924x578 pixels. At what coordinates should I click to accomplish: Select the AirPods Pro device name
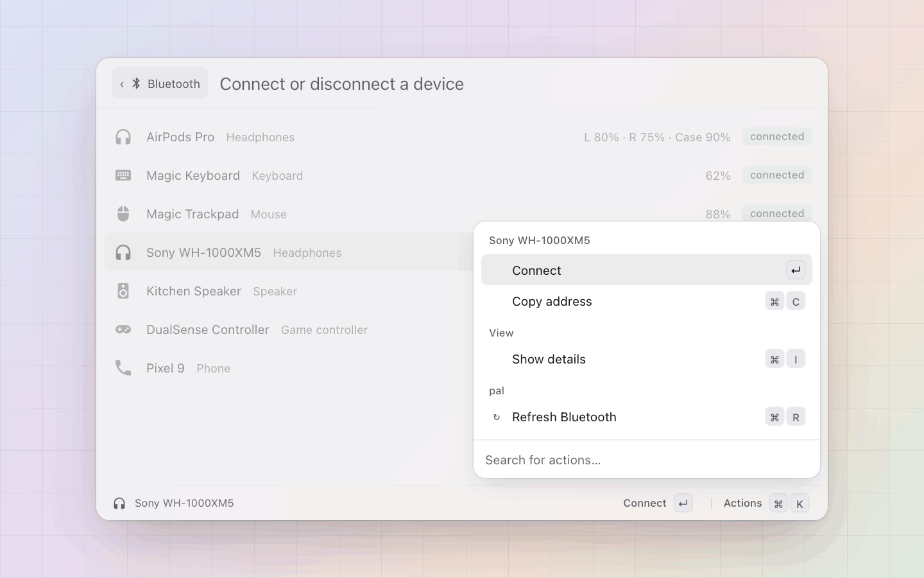[180, 137]
